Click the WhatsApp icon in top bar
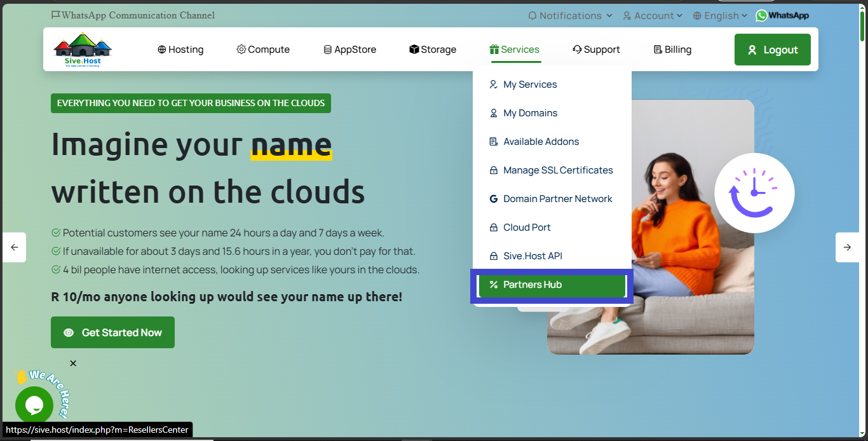 click(x=782, y=15)
